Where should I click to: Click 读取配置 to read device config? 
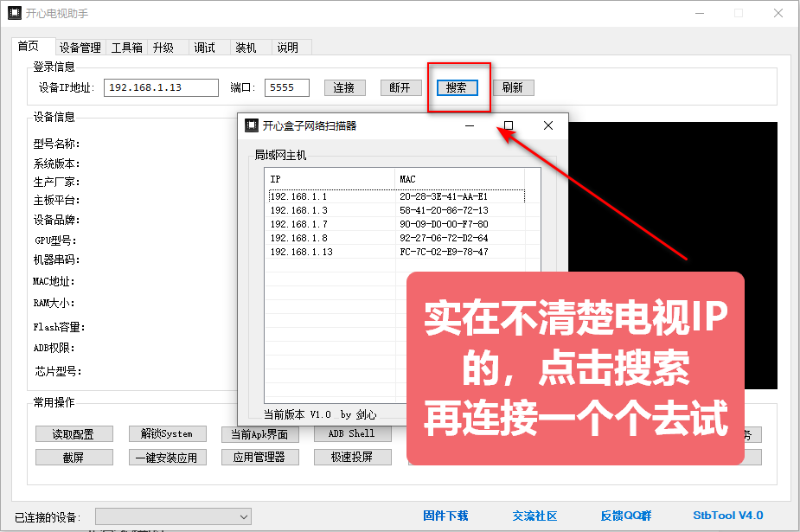click(74, 433)
